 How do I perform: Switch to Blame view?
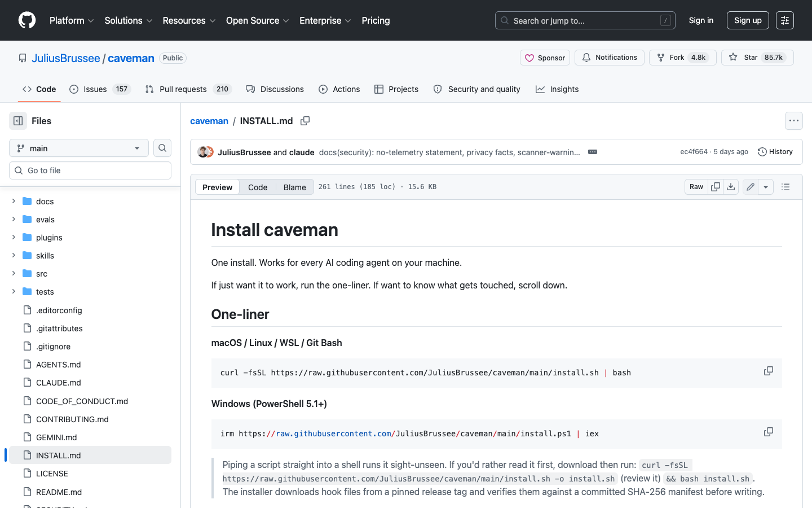pyautogui.click(x=295, y=187)
